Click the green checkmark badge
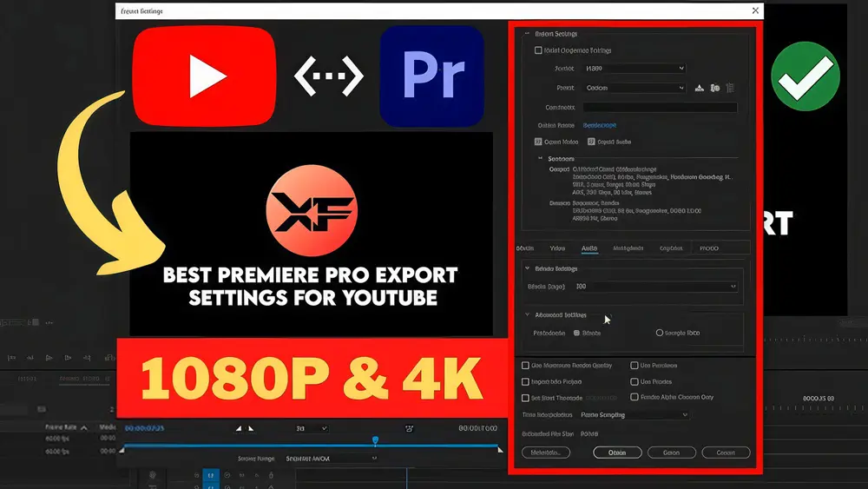 806,76
